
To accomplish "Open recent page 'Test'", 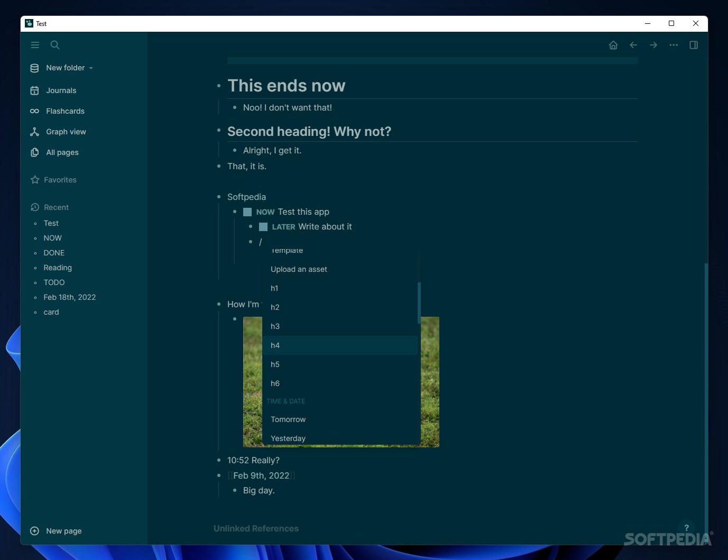I will point(51,223).
